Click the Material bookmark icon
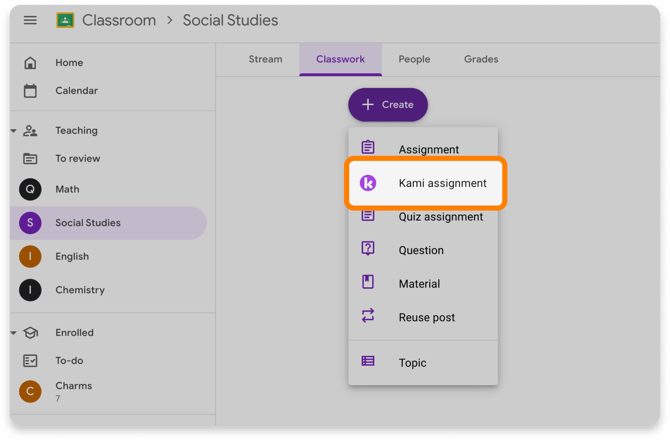 click(x=368, y=282)
